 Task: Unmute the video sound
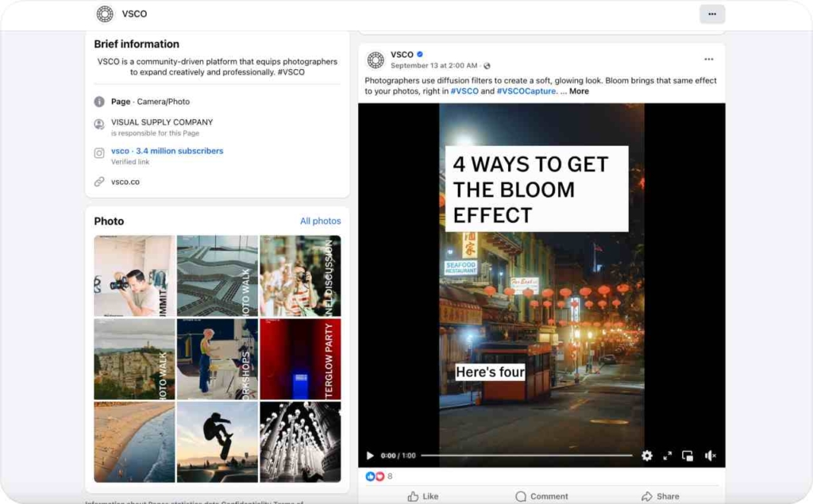click(x=710, y=456)
